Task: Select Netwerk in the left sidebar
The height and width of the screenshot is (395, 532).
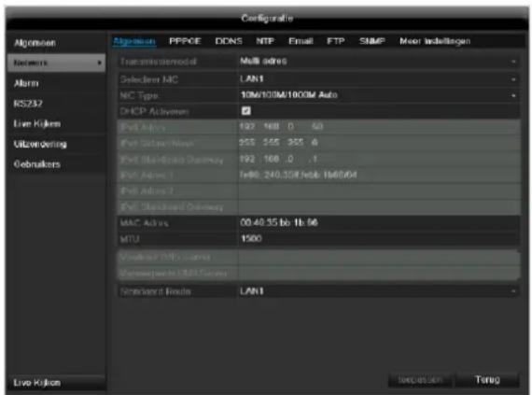Action: (x=56, y=63)
